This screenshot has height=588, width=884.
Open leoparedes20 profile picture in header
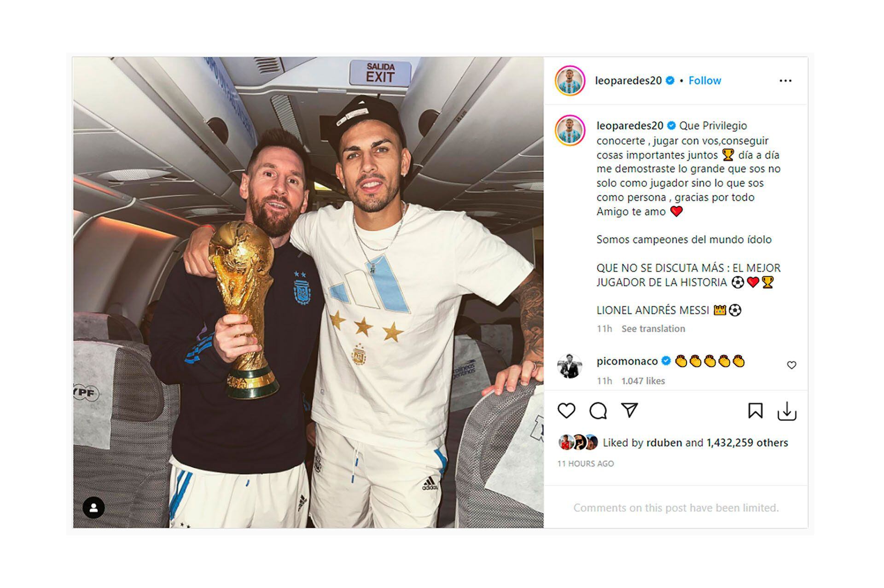570,81
